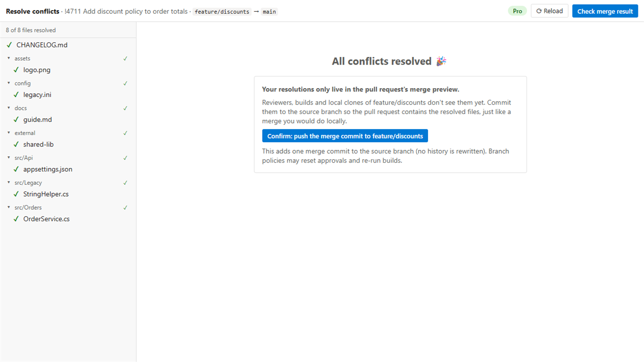Click src/Orders folder status checkmark

pyautogui.click(x=125, y=207)
